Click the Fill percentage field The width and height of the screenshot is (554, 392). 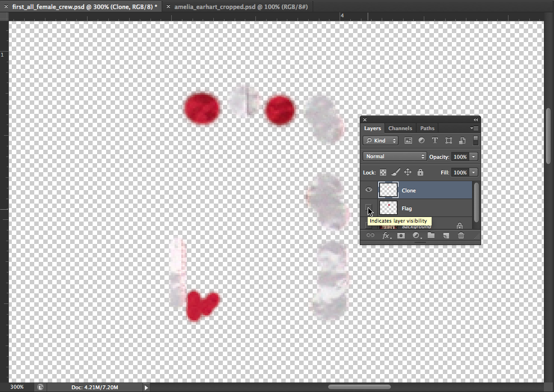pyautogui.click(x=460, y=173)
